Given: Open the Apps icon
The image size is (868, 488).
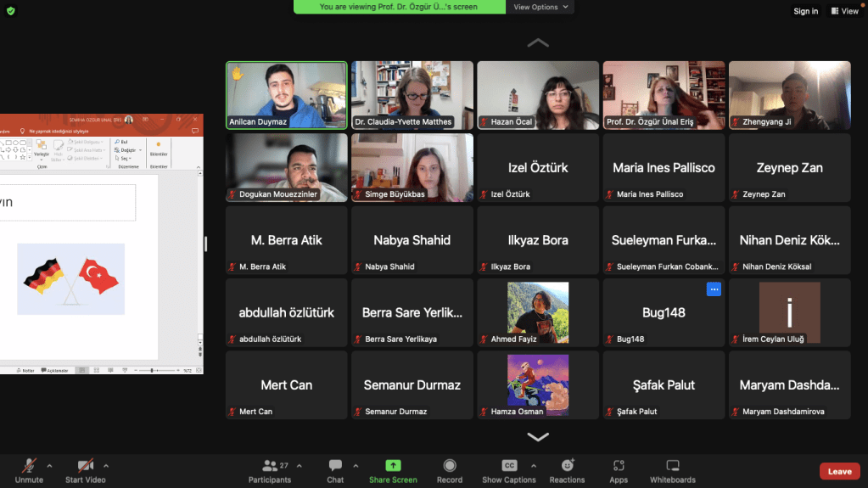Looking at the screenshot, I should 619,466.
